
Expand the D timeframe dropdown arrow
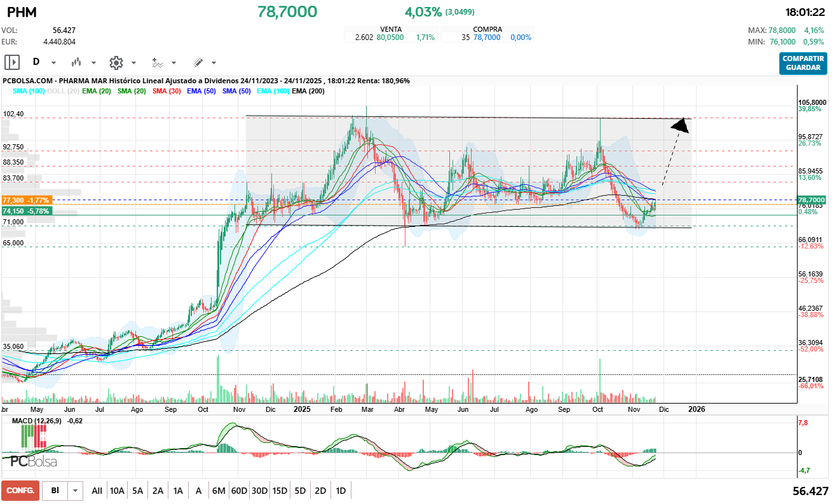53,63
